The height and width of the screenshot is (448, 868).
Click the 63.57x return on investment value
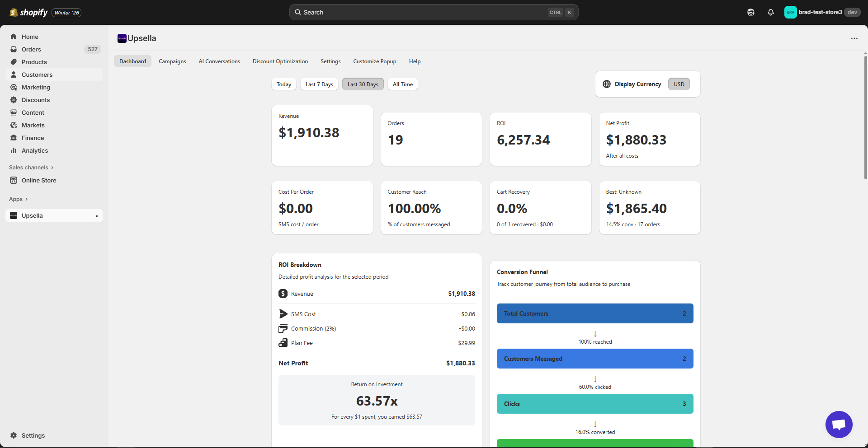pyautogui.click(x=377, y=401)
